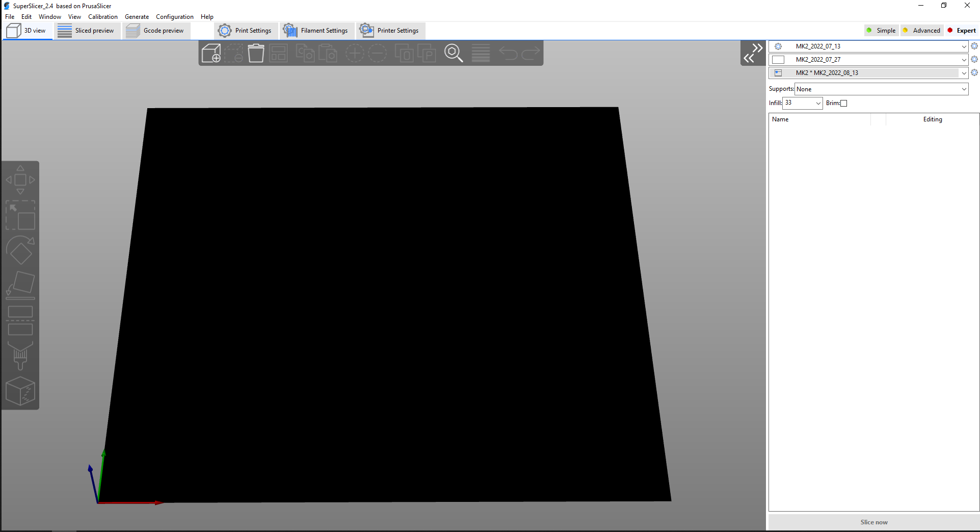Collapse the right sidebar with the chevron
Viewport: 980px width, 532px height.
coord(753,53)
